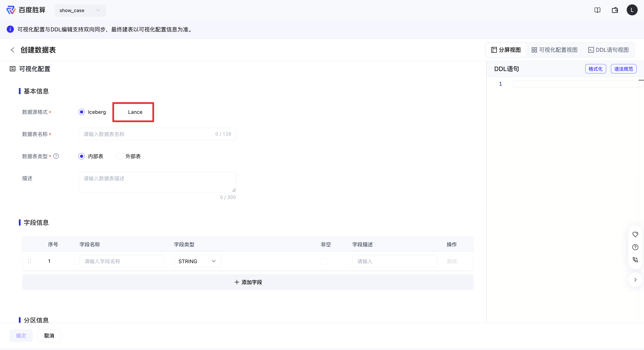Image resolution: width=644 pixels, height=350 pixels.
Task: Click the 创建数据表 page title
Action: click(38, 50)
